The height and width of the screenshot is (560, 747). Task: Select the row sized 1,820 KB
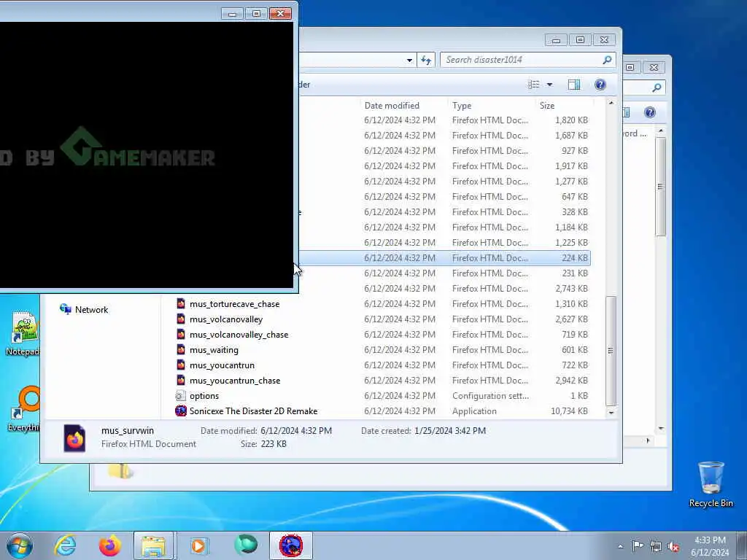click(445, 120)
